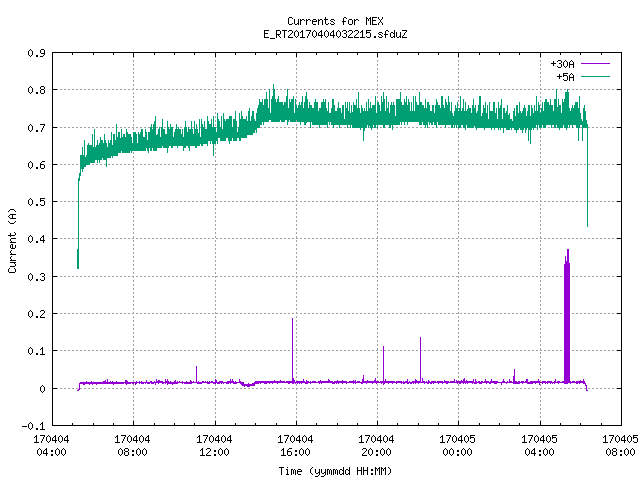Click the -0.1 y-axis tick label

tap(33, 426)
